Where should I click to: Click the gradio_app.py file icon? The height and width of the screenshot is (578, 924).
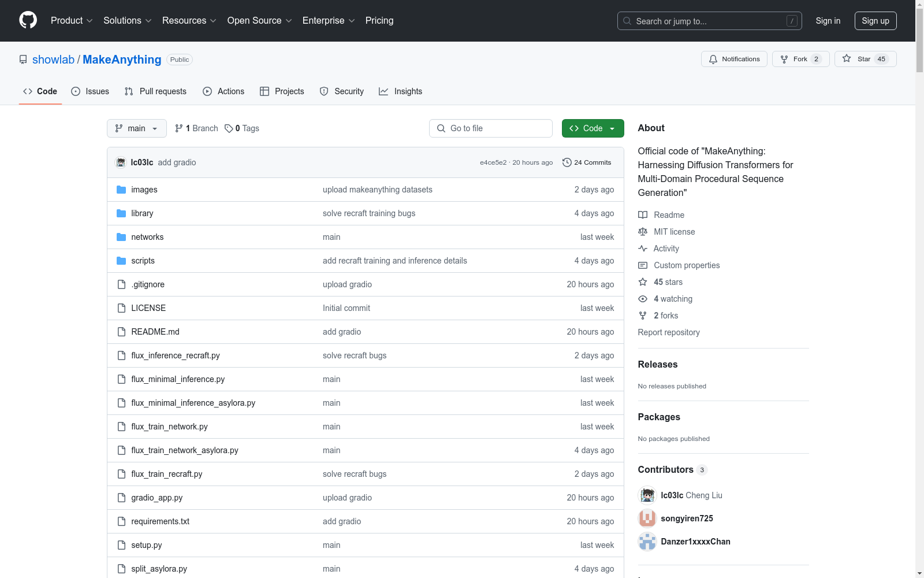121,498
